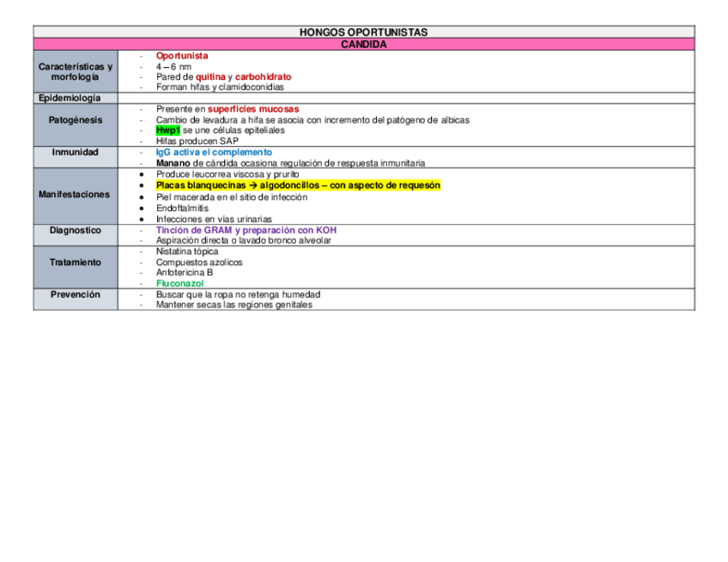Screen dimensions: 728x562
Task: Select 'Compuestos azolicos' line
Action: 199,263
